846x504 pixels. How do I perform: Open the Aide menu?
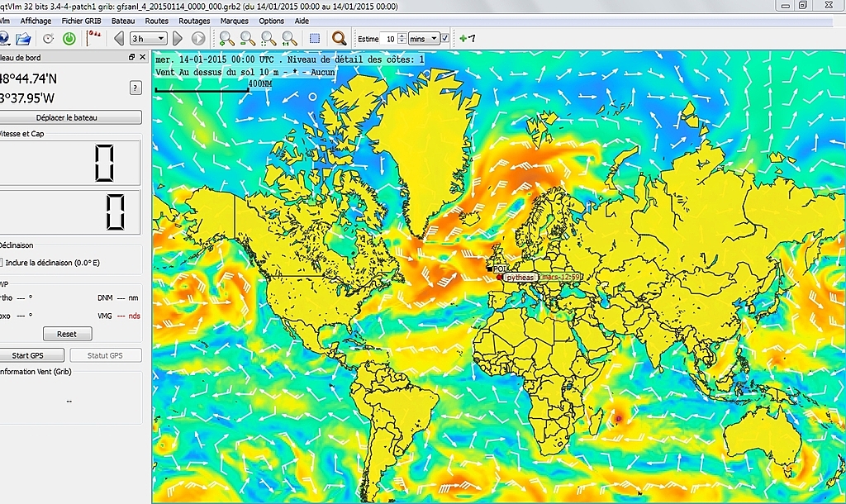click(x=302, y=21)
